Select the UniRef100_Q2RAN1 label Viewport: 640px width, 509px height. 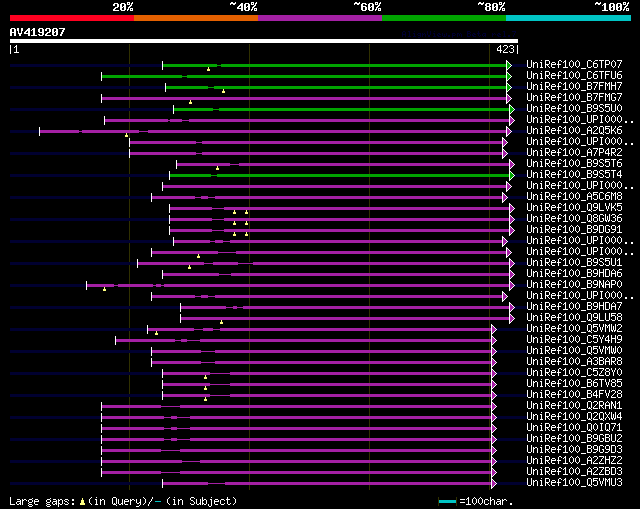574,406
